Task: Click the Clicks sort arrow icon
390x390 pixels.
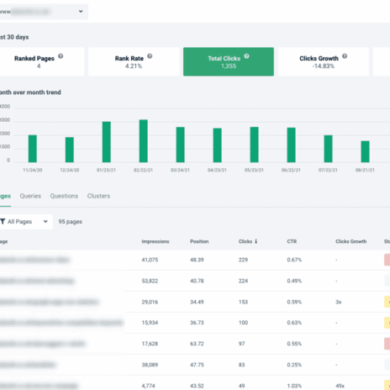Action: (256, 241)
